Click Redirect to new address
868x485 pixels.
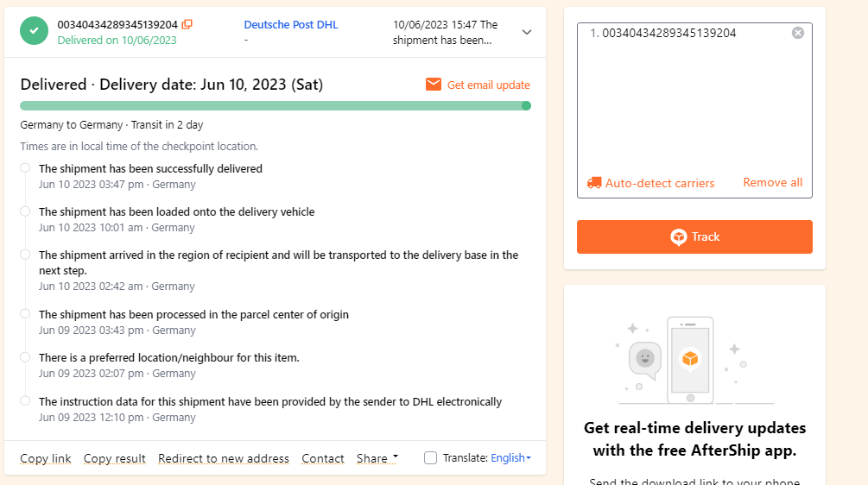point(224,458)
